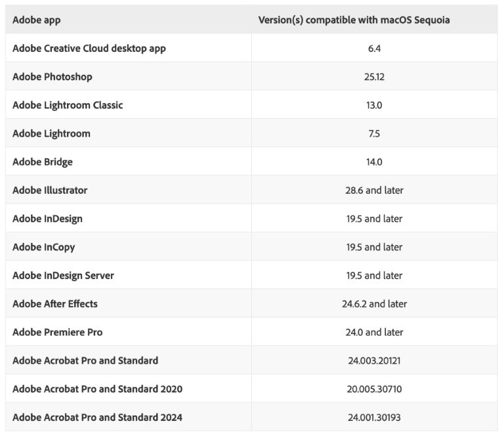Select the Adobe InDesign app name
Screen dimensions: 504x440
(x=47, y=218)
